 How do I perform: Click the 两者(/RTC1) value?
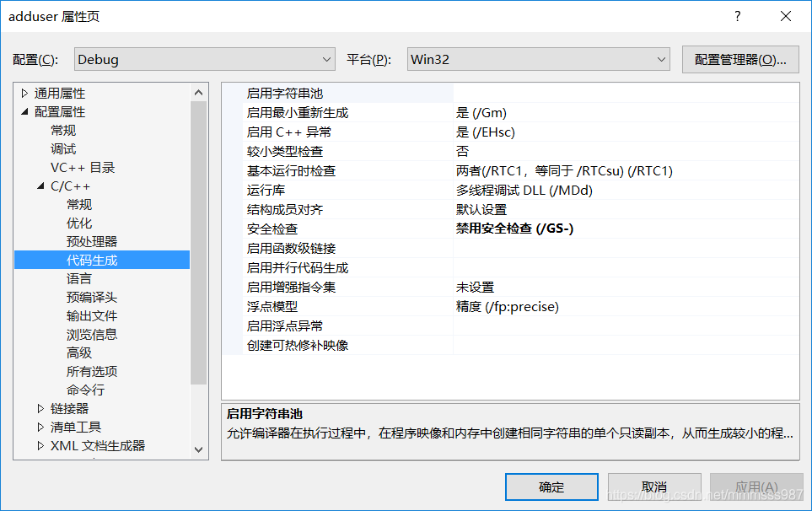[x=564, y=171]
